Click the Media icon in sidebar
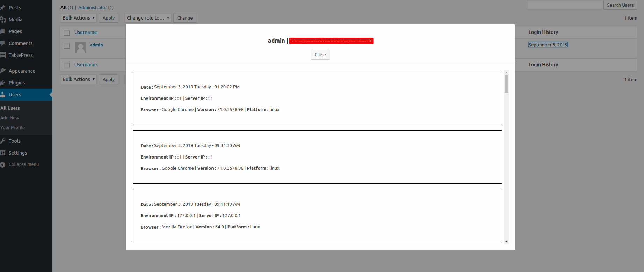 [x=3, y=20]
